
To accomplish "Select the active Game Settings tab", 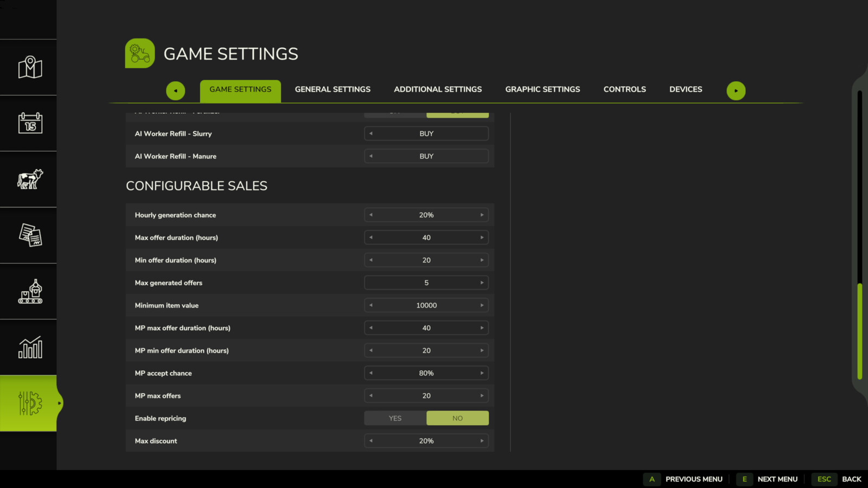I will 240,91.
